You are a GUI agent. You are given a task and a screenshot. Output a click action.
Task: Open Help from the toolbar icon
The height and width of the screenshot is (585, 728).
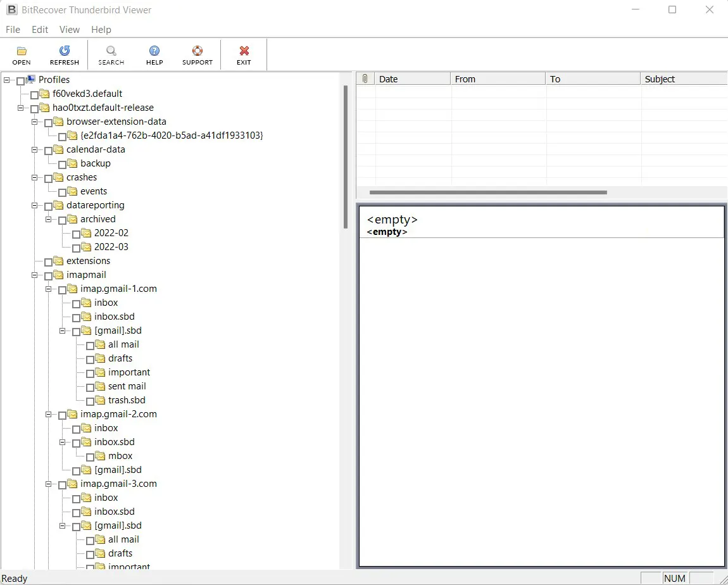pos(154,51)
